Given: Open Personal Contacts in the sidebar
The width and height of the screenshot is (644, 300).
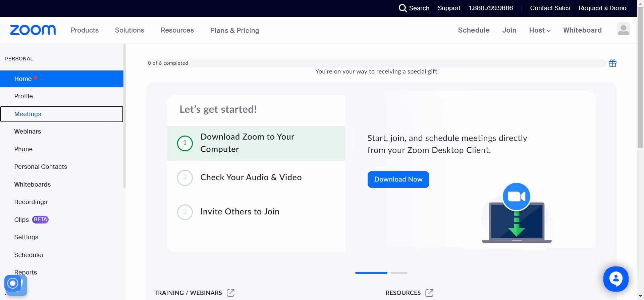Looking at the screenshot, I should click(62, 167).
